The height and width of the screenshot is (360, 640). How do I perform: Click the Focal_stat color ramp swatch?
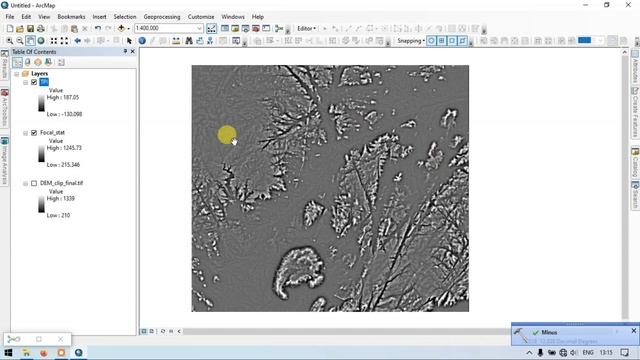pyautogui.click(x=42, y=155)
